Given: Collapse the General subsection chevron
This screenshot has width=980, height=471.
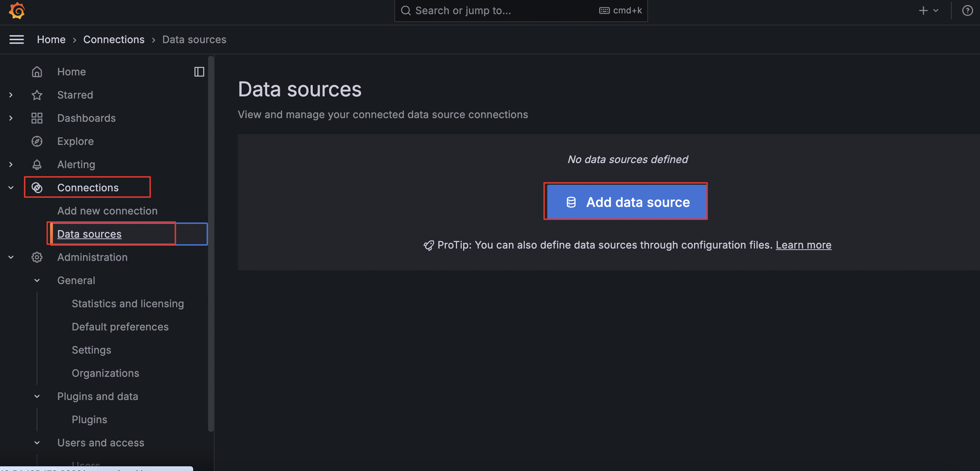Looking at the screenshot, I should point(37,281).
